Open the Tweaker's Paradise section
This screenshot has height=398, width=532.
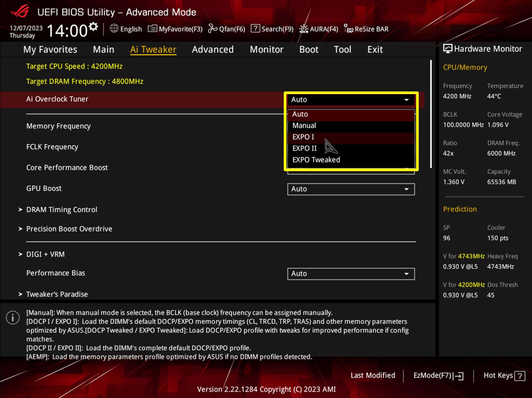point(57,294)
